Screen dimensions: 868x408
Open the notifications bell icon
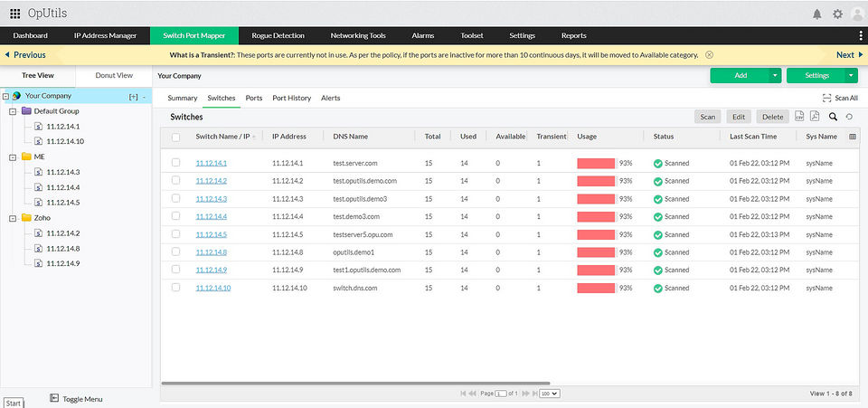coord(817,14)
